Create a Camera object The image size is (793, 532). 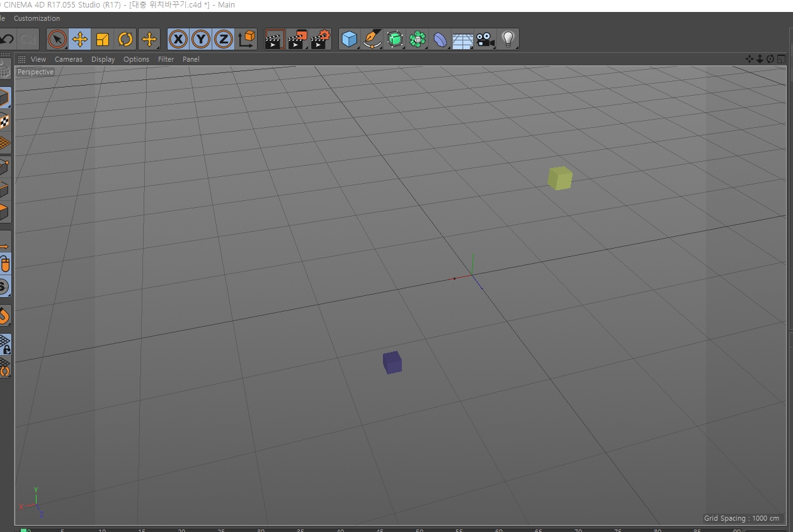coord(485,40)
